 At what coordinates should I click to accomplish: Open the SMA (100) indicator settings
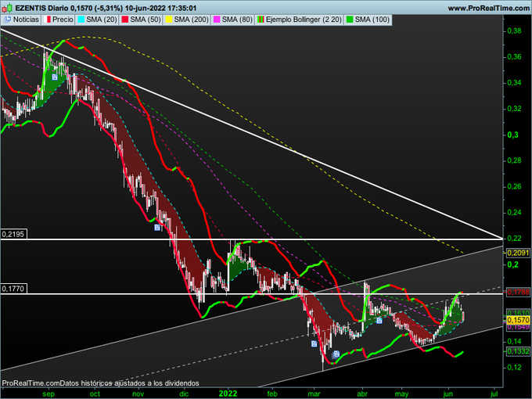click(x=368, y=20)
